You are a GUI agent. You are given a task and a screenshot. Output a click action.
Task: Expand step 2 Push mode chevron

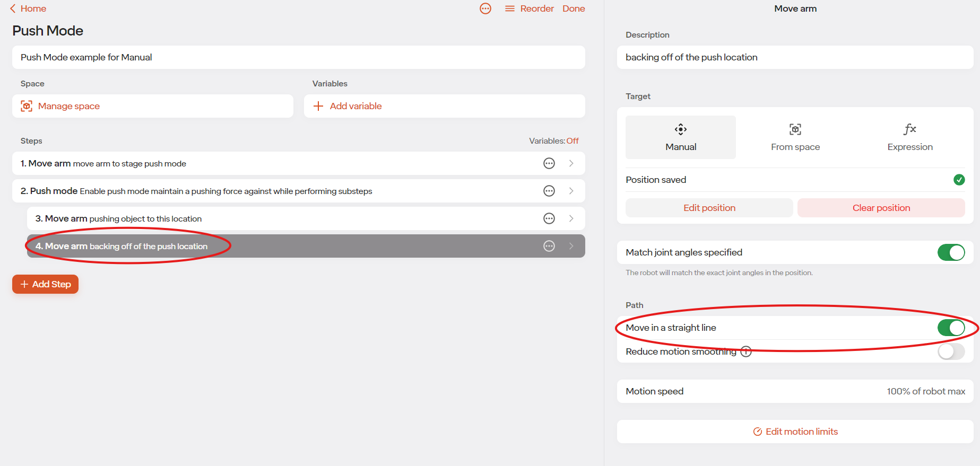tap(571, 191)
